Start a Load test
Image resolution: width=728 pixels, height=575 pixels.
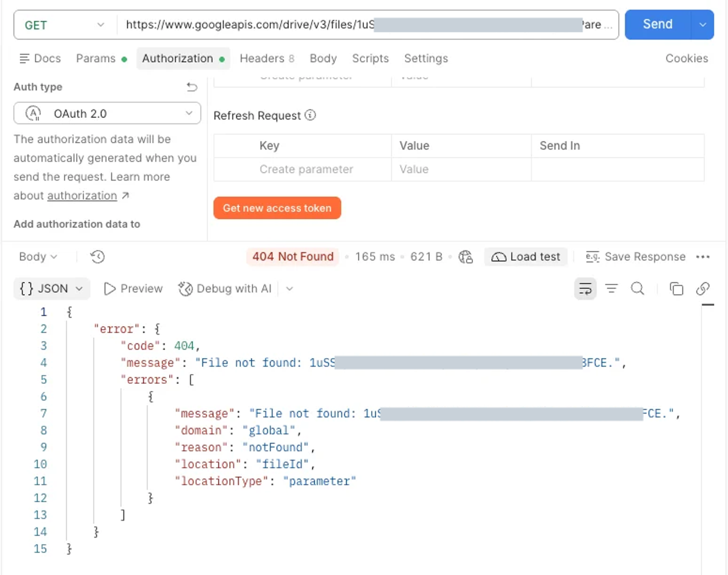(x=526, y=257)
